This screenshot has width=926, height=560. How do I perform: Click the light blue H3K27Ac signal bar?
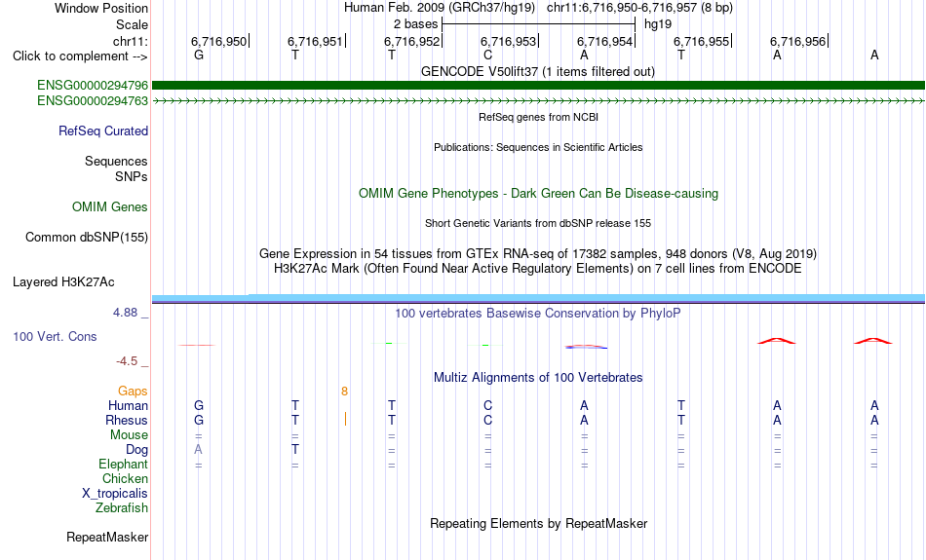(539, 298)
